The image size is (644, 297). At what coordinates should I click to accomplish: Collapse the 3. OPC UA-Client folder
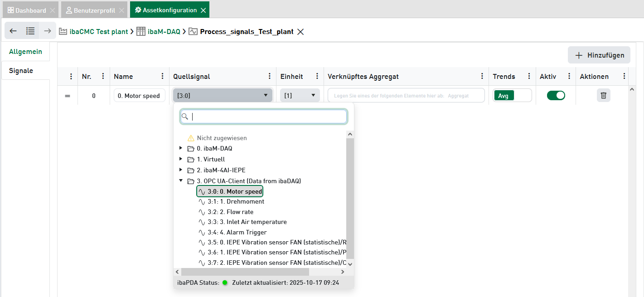pos(181,181)
